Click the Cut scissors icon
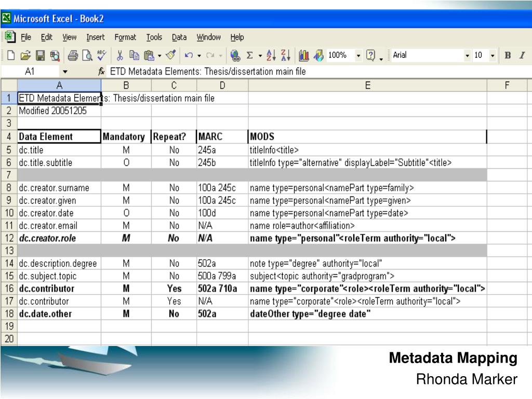Viewport: 532px width, 399px height. 119,55
